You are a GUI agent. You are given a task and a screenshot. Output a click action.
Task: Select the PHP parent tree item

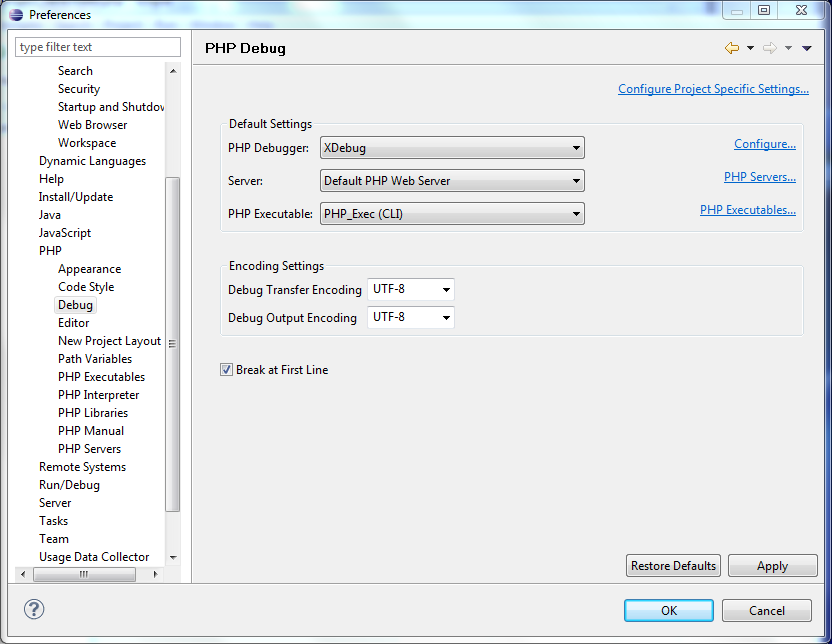50,250
